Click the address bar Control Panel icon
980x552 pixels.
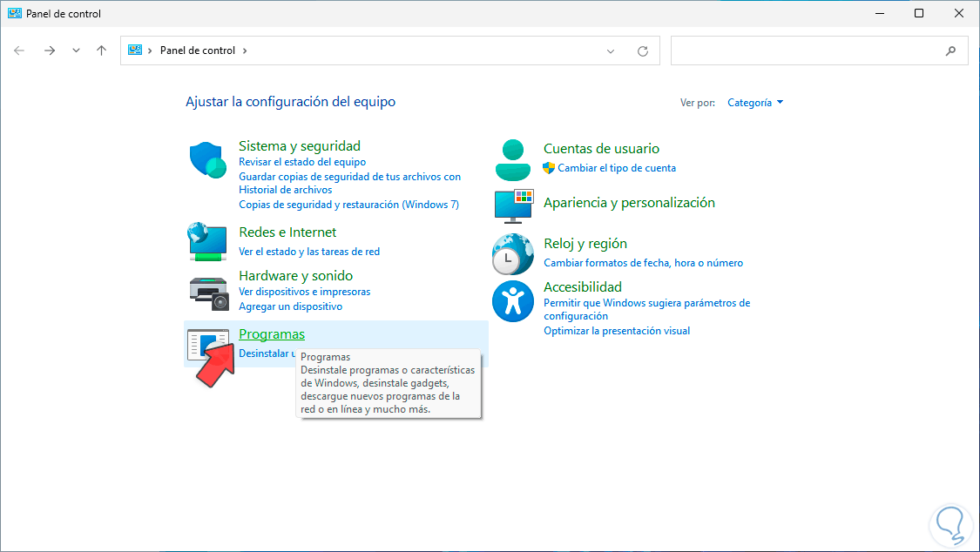coord(135,50)
